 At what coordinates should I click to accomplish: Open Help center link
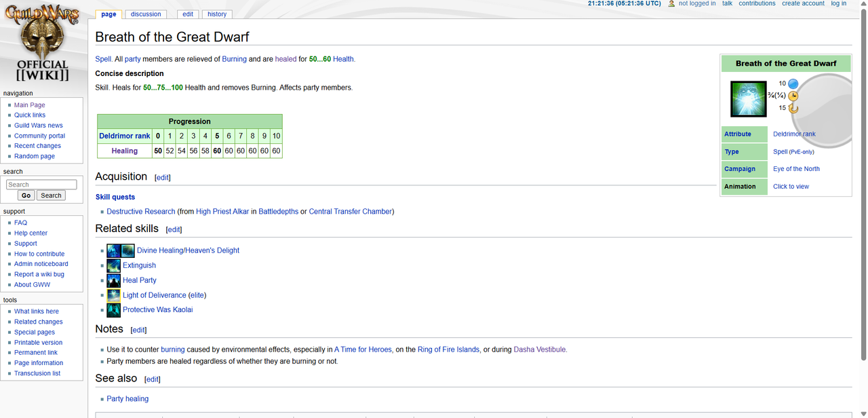pos(31,233)
